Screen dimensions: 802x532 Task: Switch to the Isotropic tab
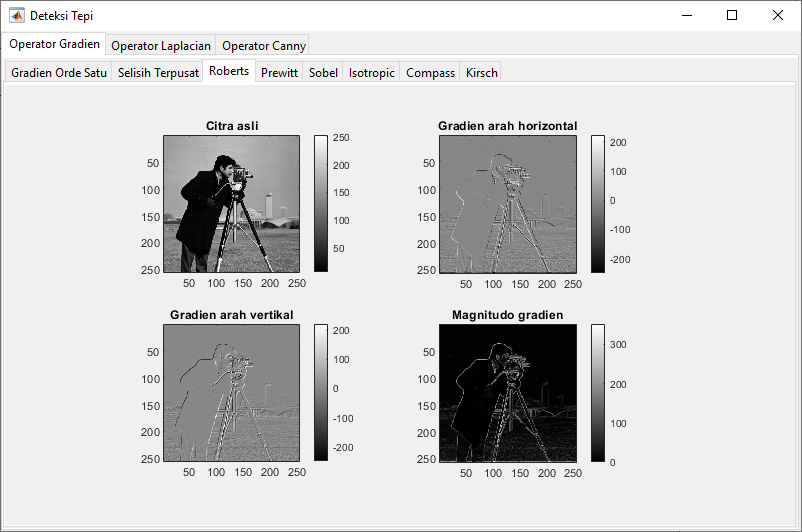pyautogui.click(x=372, y=73)
